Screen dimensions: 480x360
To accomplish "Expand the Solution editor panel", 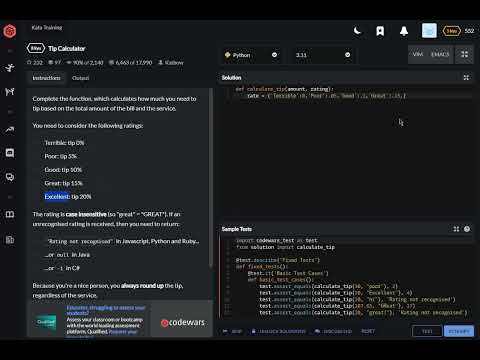I will [466, 78].
